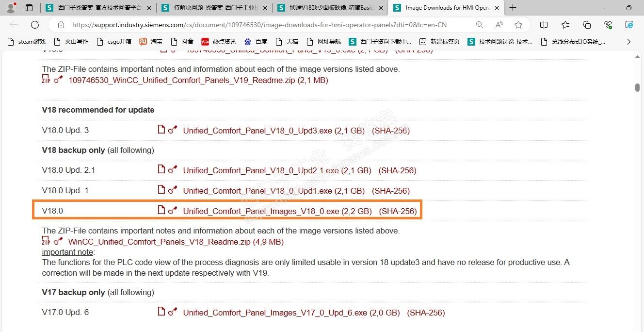Screen dimensions: 644x332
Task: Click file icon in V18.0 Upd. 1 row
Action: 161,189
